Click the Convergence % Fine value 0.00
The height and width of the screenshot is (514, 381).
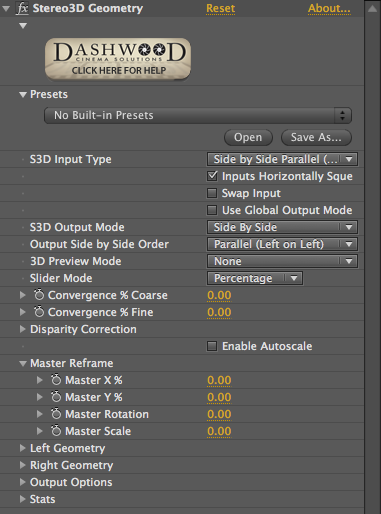[x=219, y=312]
